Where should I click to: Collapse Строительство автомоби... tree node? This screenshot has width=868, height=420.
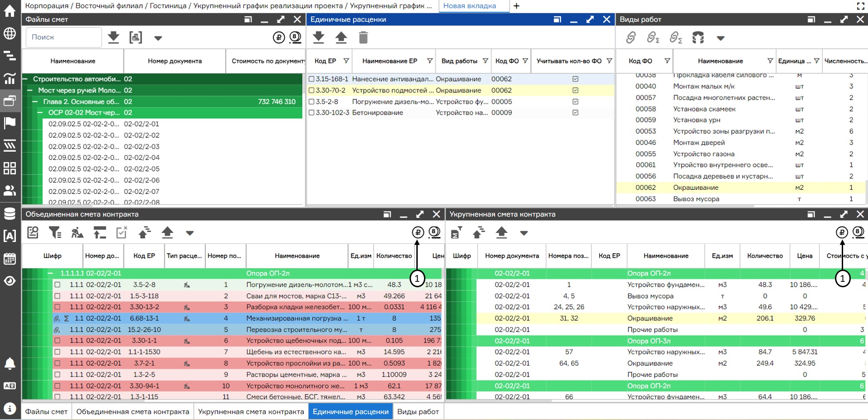coord(25,79)
